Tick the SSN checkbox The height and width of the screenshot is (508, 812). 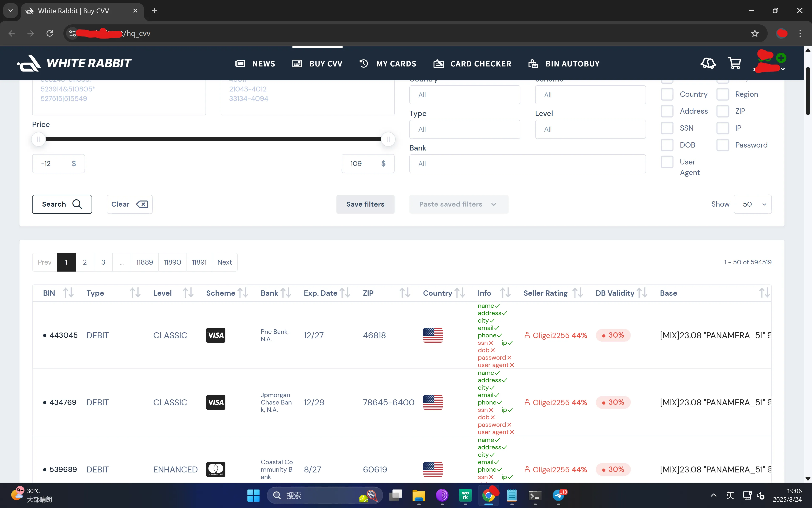(667, 128)
